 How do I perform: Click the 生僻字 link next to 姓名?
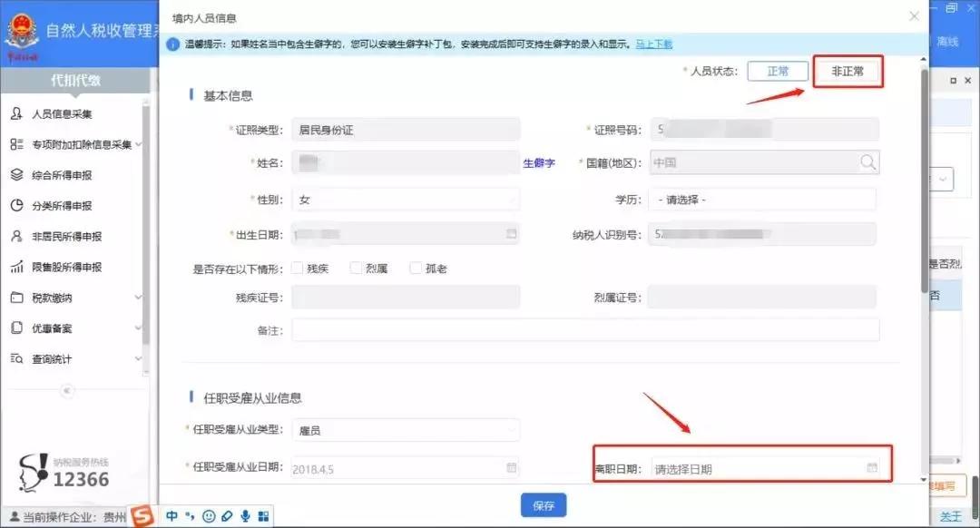point(539,163)
